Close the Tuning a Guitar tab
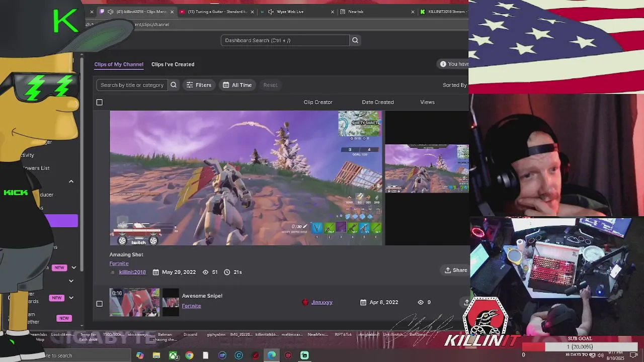 253,12
